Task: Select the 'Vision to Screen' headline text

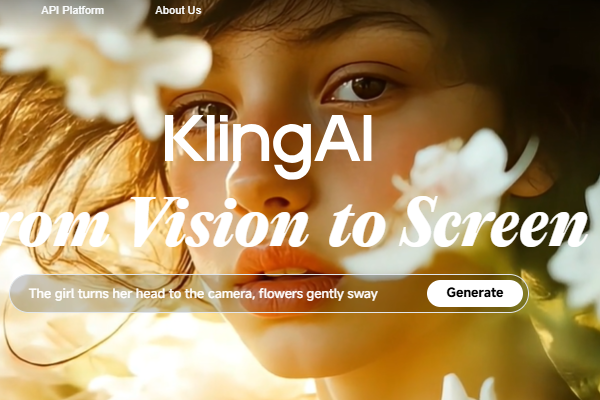Action: tap(358, 223)
